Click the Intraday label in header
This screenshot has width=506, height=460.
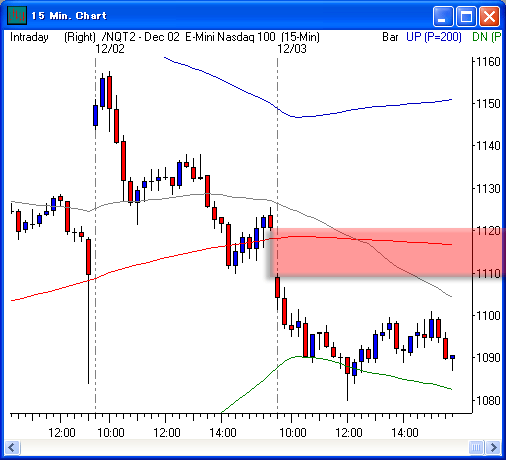[x=29, y=37]
